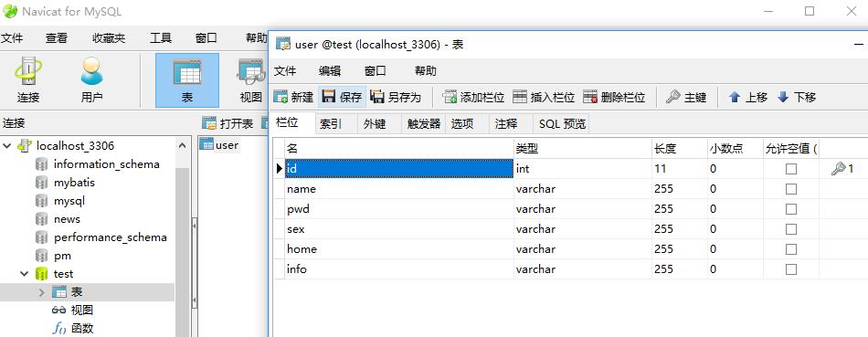The width and height of the screenshot is (868, 337).
Task: Move field down with 下移
Action: [797, 98]
